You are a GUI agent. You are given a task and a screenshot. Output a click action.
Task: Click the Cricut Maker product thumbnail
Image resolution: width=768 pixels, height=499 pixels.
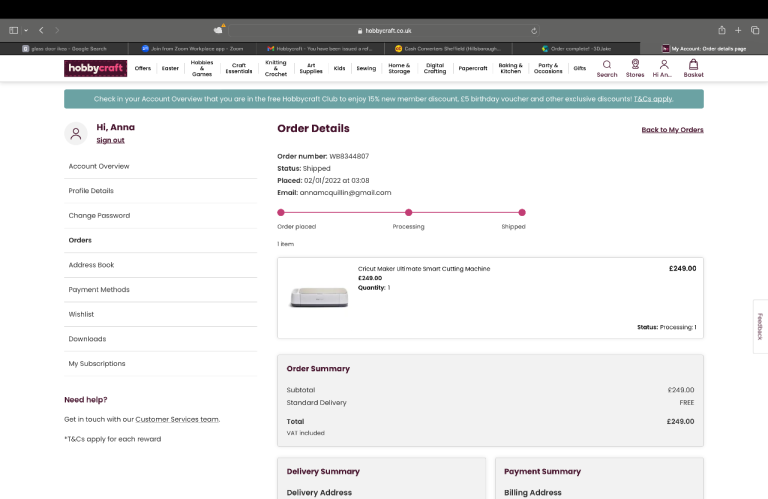tap(318, 297)
